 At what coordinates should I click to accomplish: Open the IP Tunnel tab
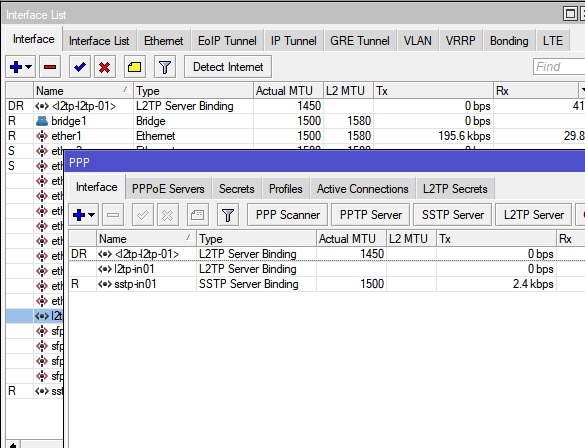click(x=294, y=41)
